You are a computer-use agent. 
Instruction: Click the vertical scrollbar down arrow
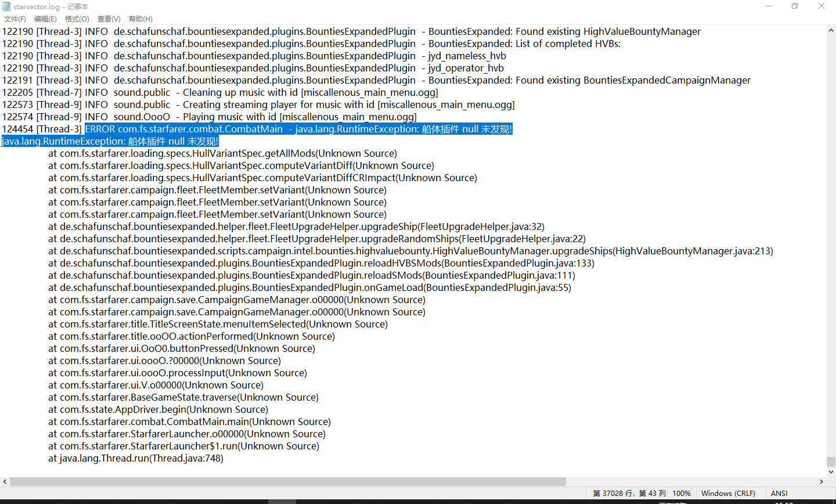tap(831, 472)
